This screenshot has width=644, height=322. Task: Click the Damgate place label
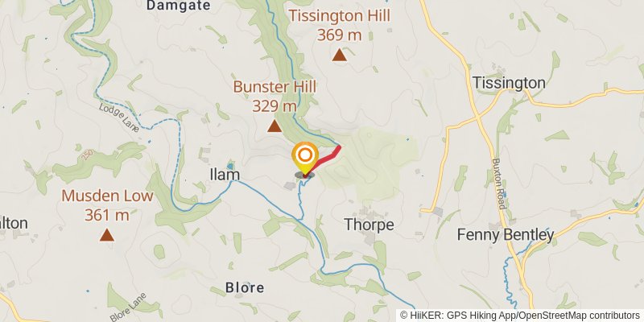pyautogui.click(x=179, y=6)
